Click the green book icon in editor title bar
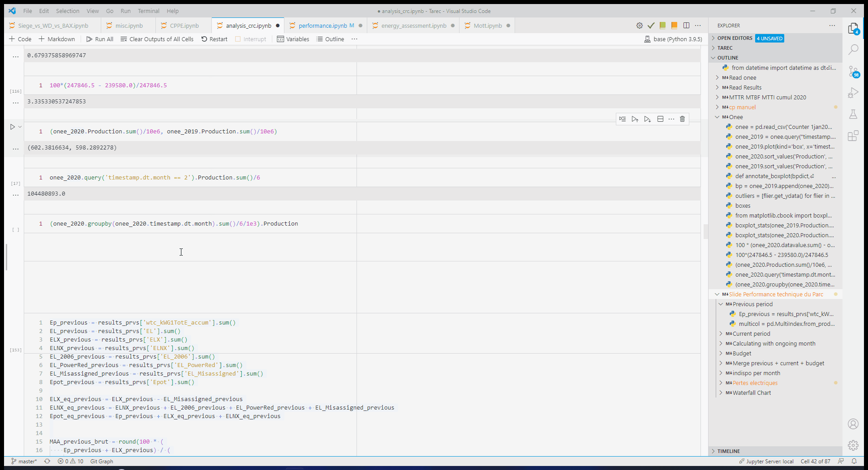 [x=662, y=26]
